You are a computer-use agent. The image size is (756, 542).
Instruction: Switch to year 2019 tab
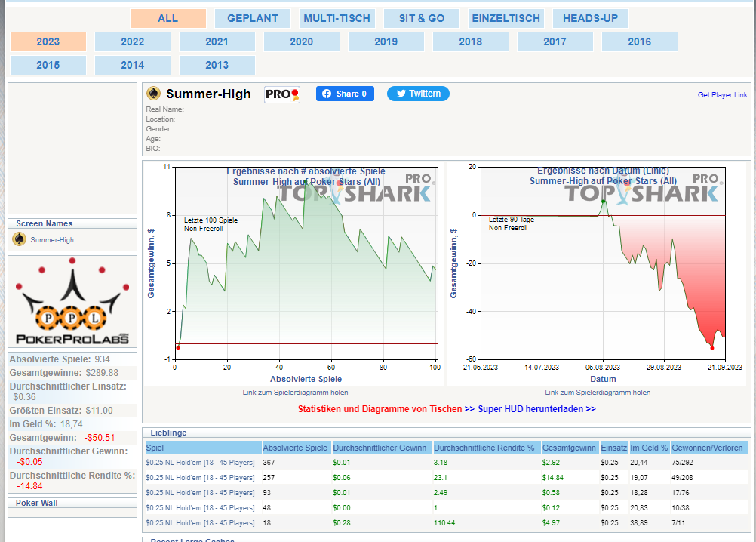[386, 42]
